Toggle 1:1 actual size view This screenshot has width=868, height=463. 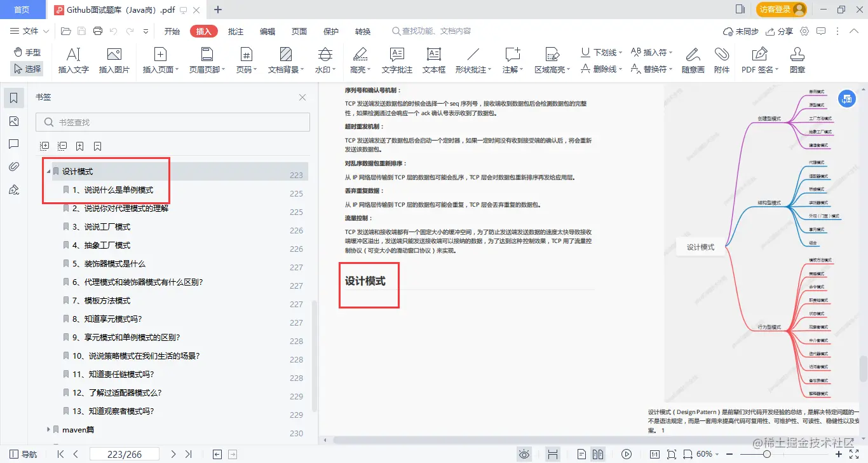[x=656, y=453]
